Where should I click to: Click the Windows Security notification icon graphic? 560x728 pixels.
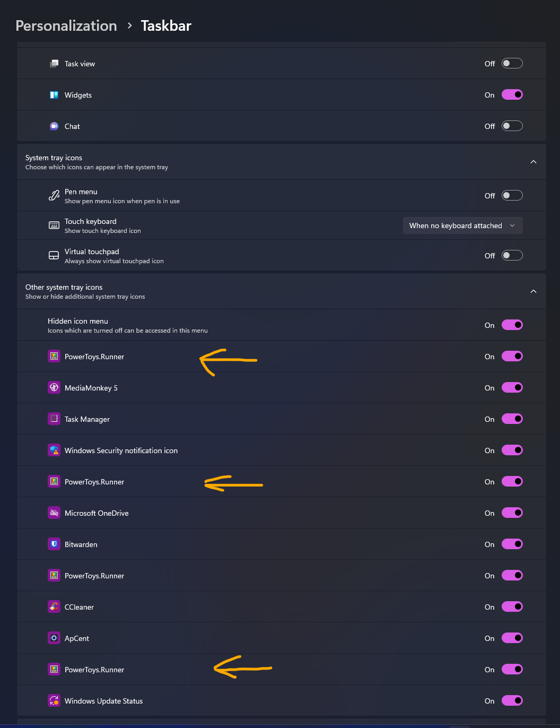pos(54,450)
